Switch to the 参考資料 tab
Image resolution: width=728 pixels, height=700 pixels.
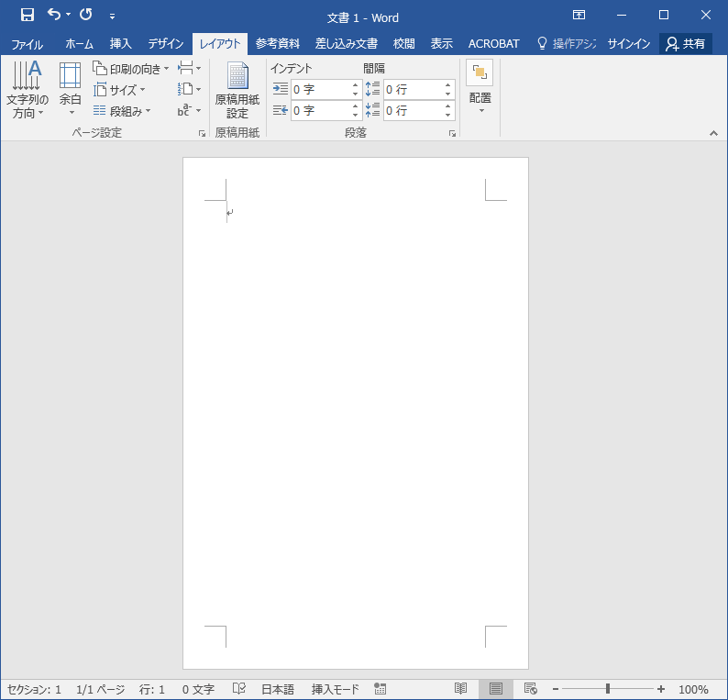tap(277, 43)
